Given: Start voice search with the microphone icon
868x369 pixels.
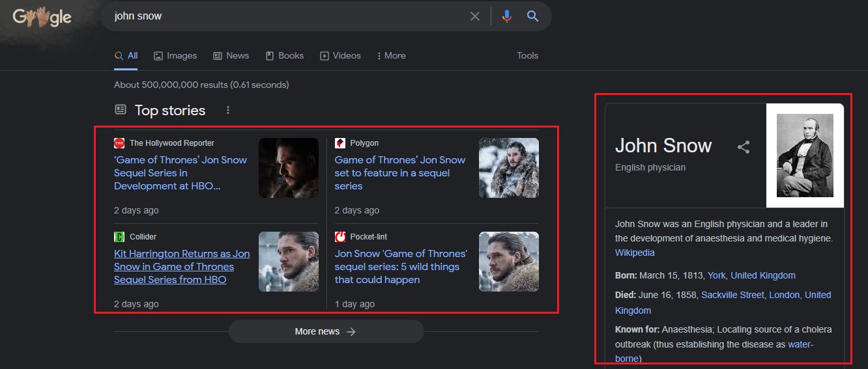Looking at the screenshot, I should coord(507,16).
